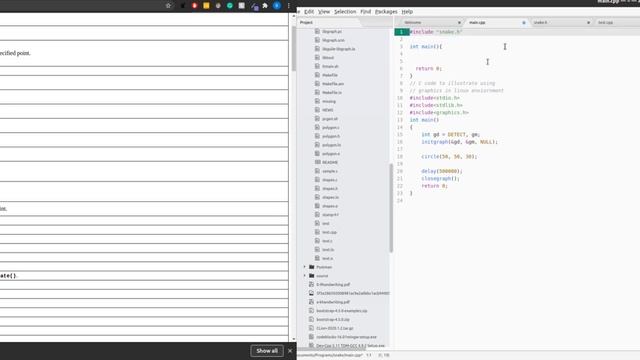Screen dimensions: 640x360
Task: Switch to the Welcome tab
Action: click(413, 22)
